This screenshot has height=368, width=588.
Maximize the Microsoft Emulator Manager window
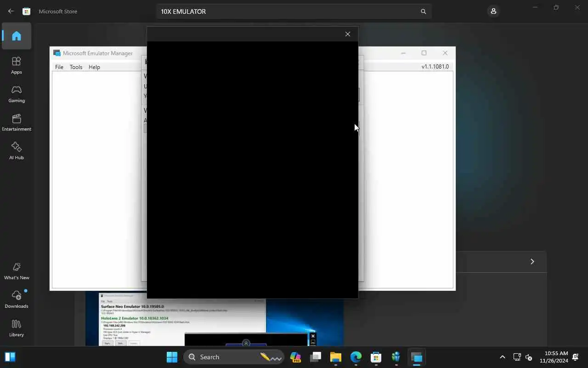click(x=424, y=53)
